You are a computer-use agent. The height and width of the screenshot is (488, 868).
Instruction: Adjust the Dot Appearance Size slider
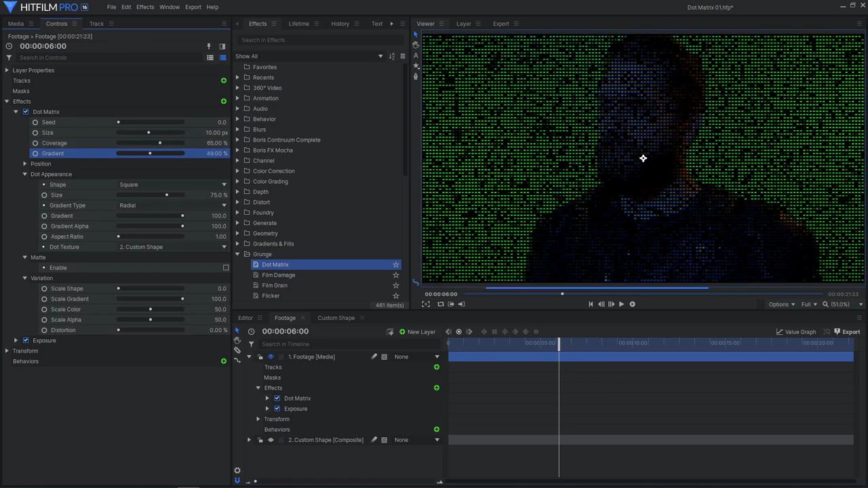coord(151,195)
